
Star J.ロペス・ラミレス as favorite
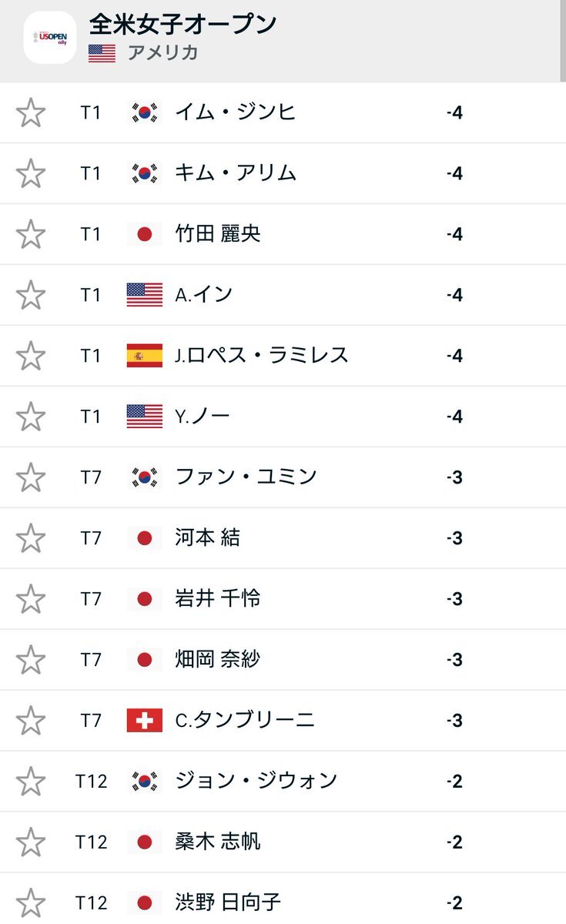coord(31,356)
